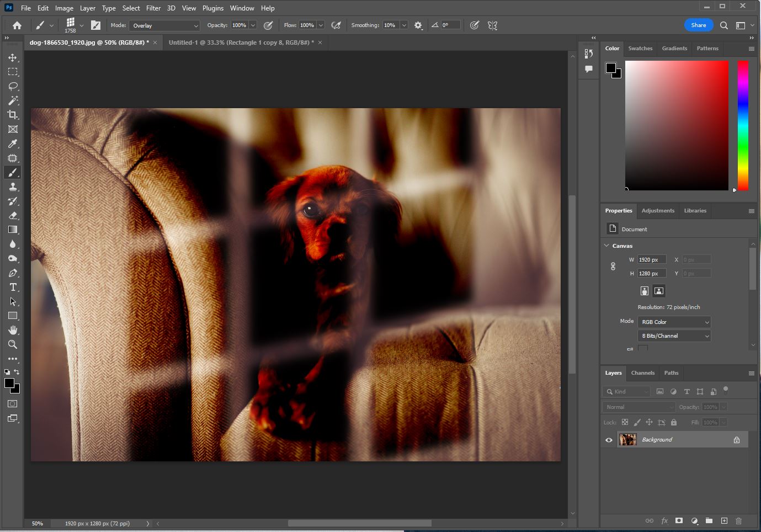761x532 pixels.
Task: Hide the Background layer eye icon
Action: click(609, 440)
